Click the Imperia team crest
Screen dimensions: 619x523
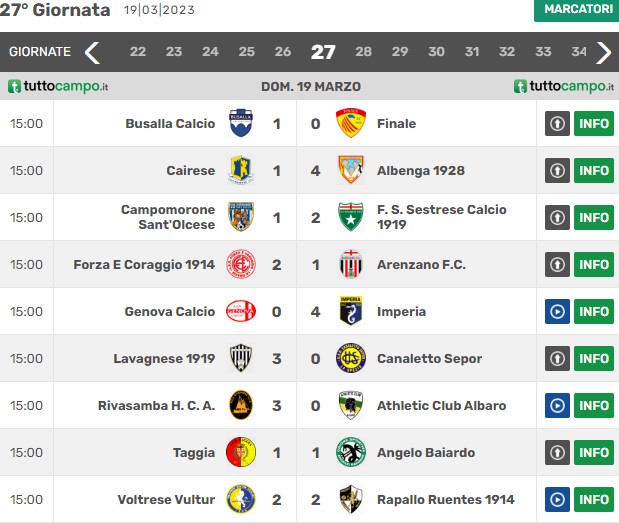[x=350, y=311]
